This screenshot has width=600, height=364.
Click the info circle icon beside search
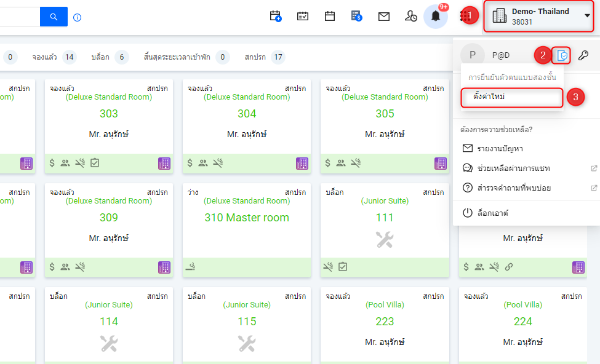coord(78,17)
